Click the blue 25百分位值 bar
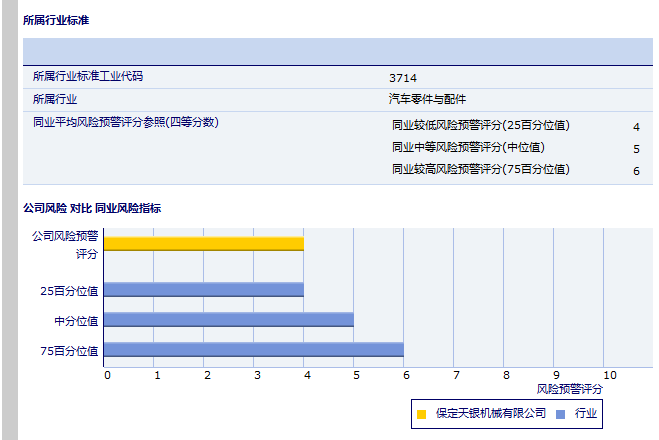 click(203, 290)
